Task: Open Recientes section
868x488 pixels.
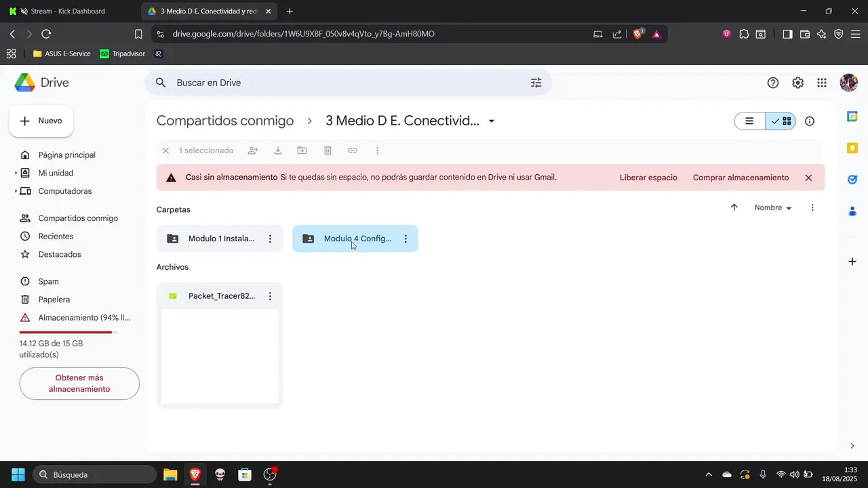Action: pos(56,237)
